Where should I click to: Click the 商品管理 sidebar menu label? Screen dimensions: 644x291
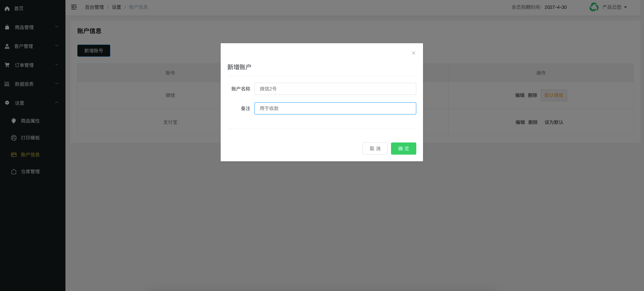point(24,27)
